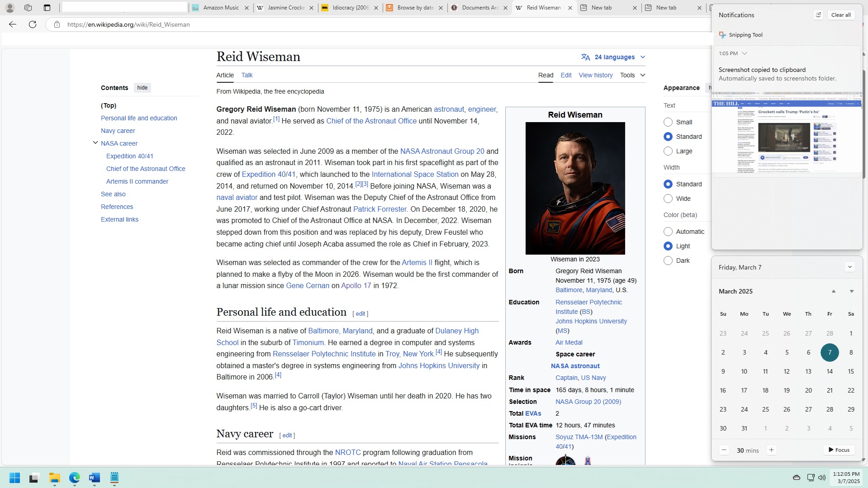Expand the 24 languages dropdown
Image resolution: width=868 pixels, height=488 pixels.
click(643, 57)
